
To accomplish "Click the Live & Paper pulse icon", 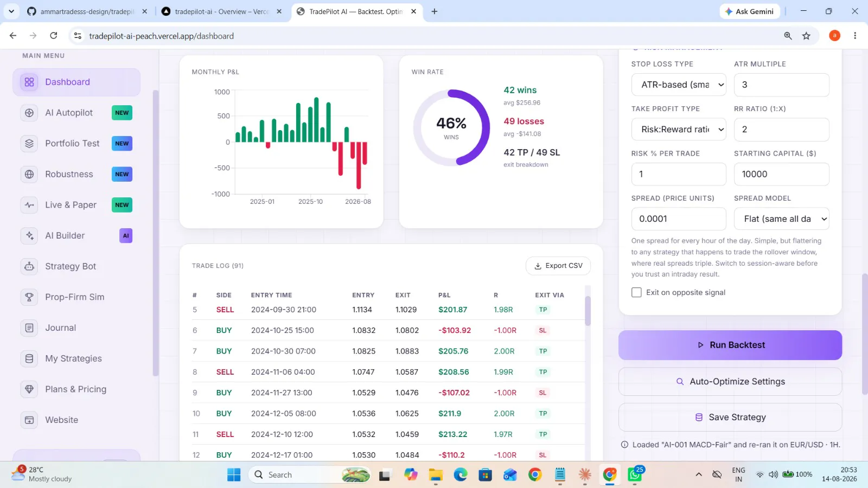I will (x=29, y=205).
